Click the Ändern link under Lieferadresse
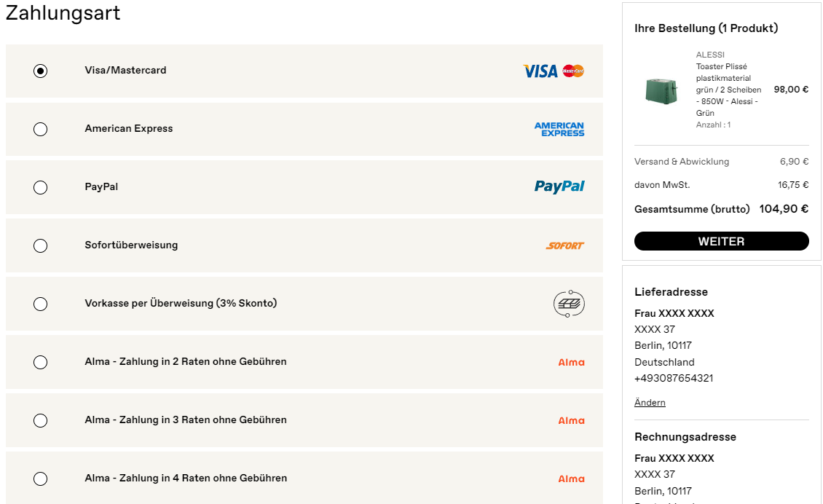The image size is (823, 504). pos(650,403)
